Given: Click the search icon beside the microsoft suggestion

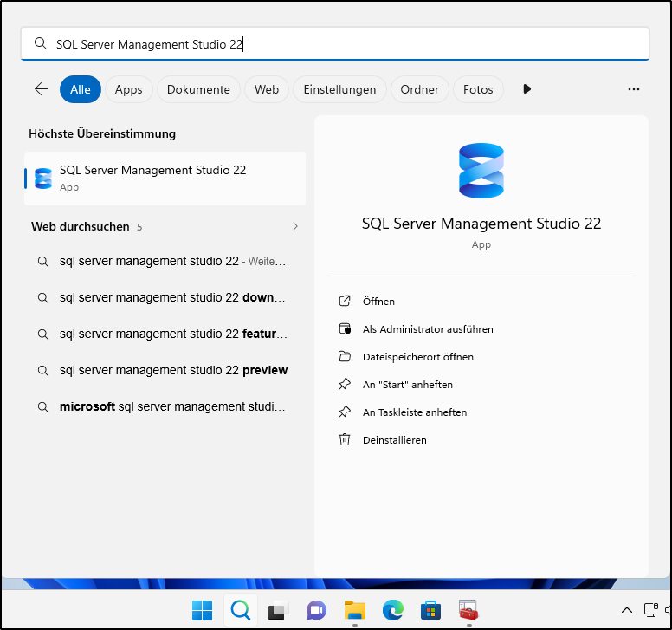Looking at the screenshot, I should [x=42, y=407].
